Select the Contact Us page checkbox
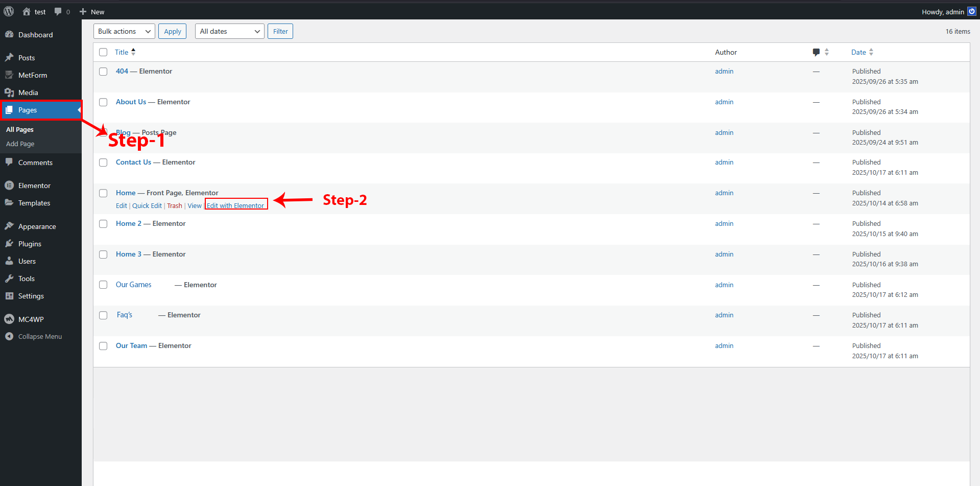This screenshot has width=980, height=486. click(x=103, y=163)
